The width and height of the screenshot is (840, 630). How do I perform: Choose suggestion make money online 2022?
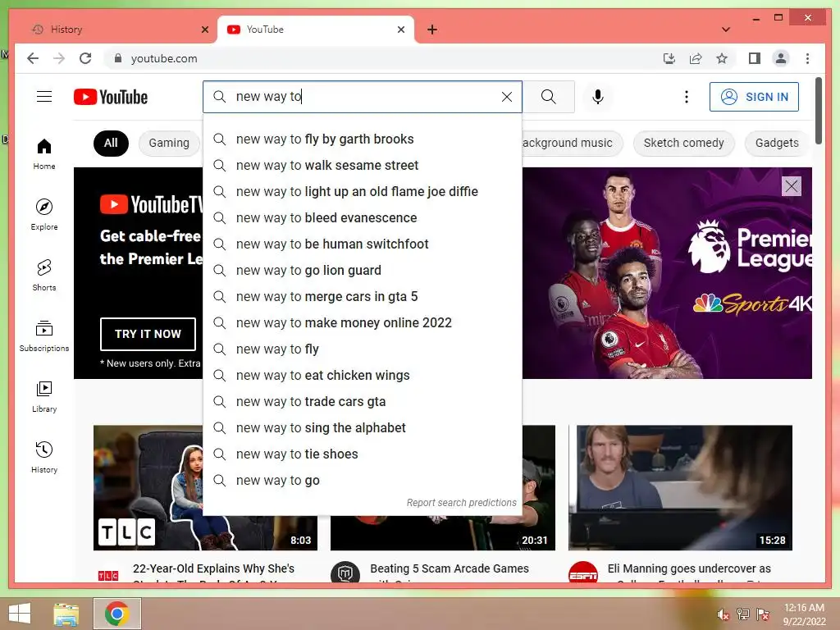tap(363, 323)
